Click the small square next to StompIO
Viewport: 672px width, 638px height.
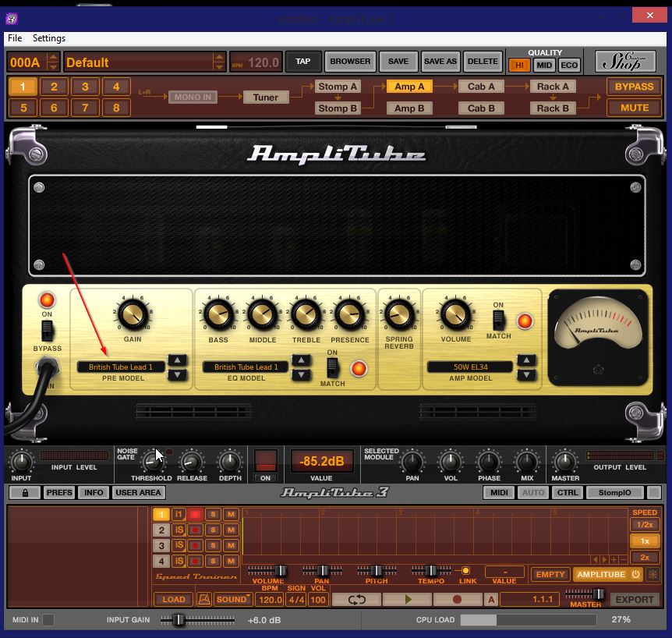tap(654, 493)
